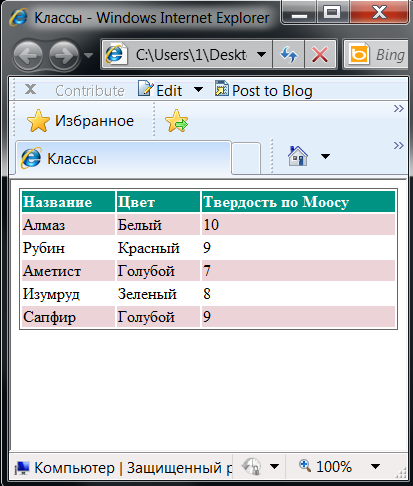
Task: Click the hardness value 8 cell
Action: 298,294
